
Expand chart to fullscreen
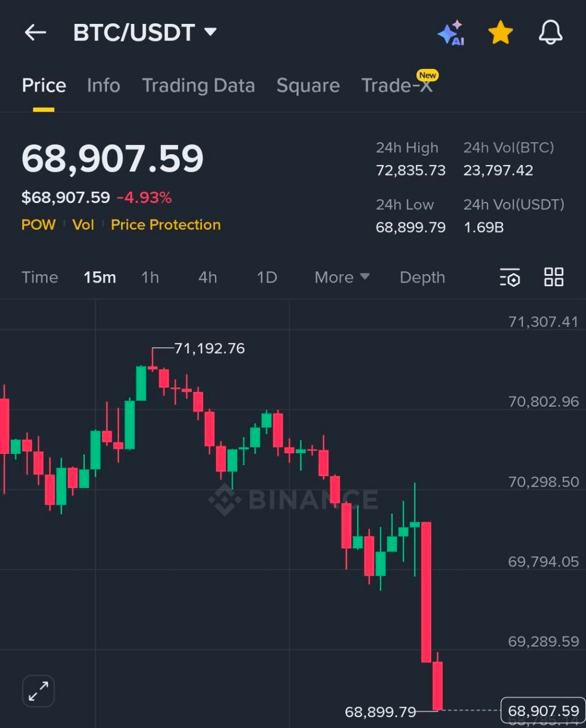[38, 691]
